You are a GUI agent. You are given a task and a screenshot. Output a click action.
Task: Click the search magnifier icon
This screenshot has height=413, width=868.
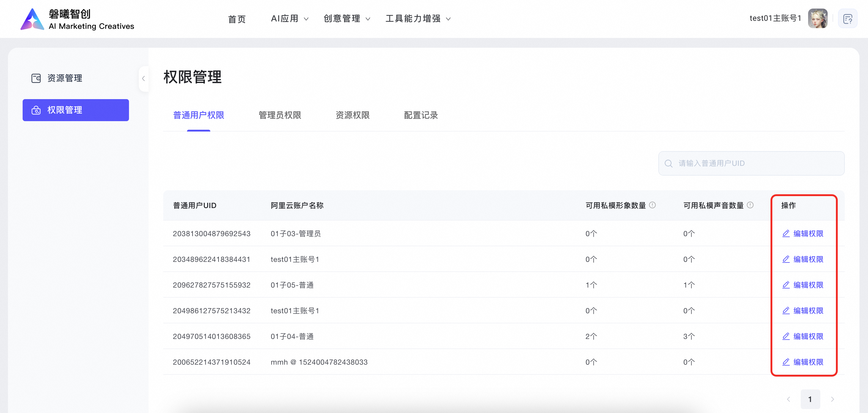pyautogui.click(x=668, y=163)
